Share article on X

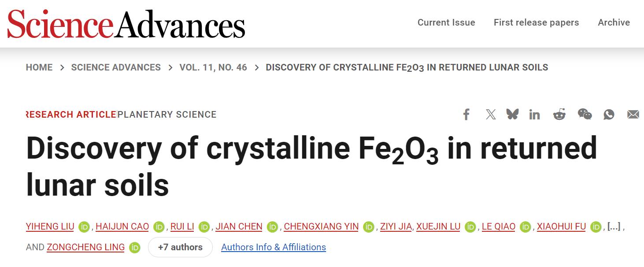tap(490, 115)
